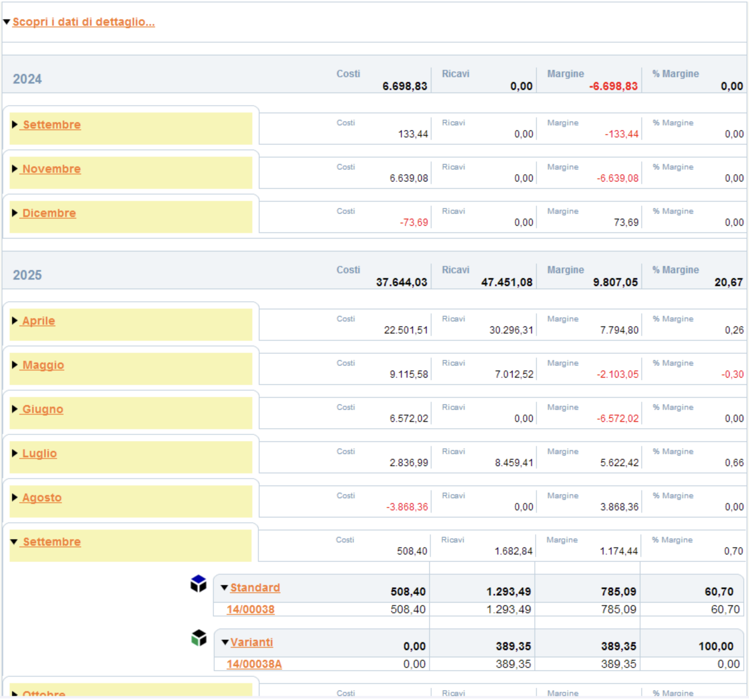
Task: Open the Giugno month link
Action: click(43, 409)
